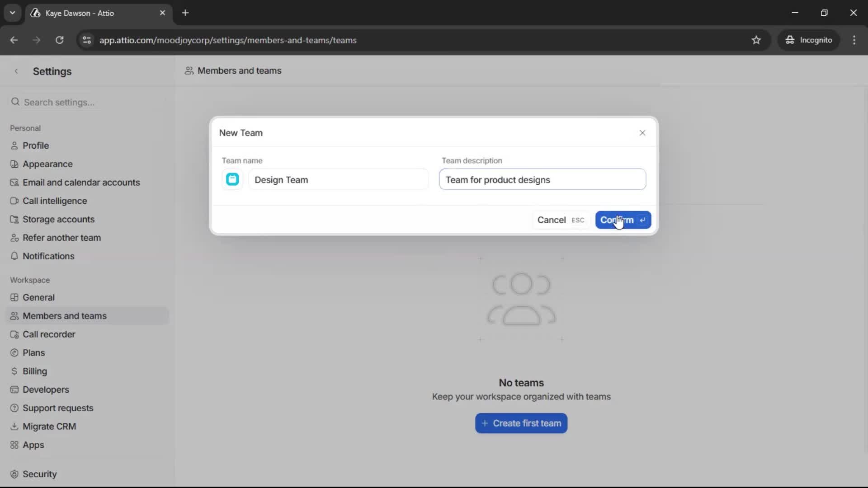Open Storage accounts via its icon
The width and height of the screenshot is (868, 488).
point(14,219)
